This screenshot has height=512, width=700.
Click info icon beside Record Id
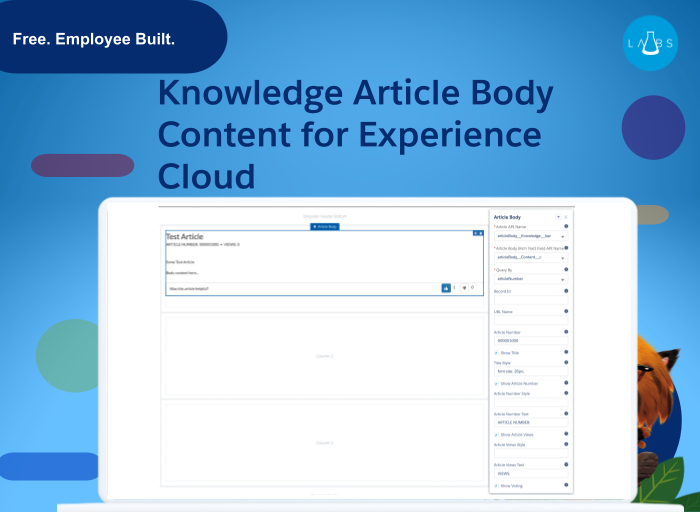point(567,291)
